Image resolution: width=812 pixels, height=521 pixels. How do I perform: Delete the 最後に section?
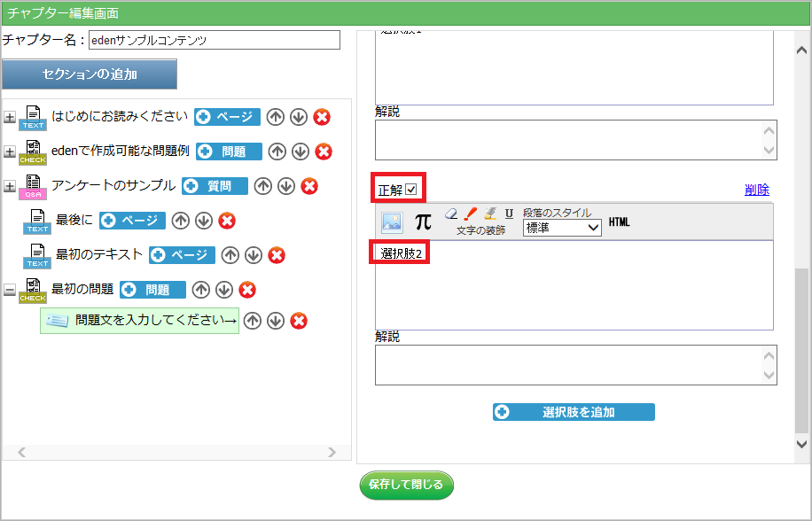pyautogui.click(x=227, y=221)
